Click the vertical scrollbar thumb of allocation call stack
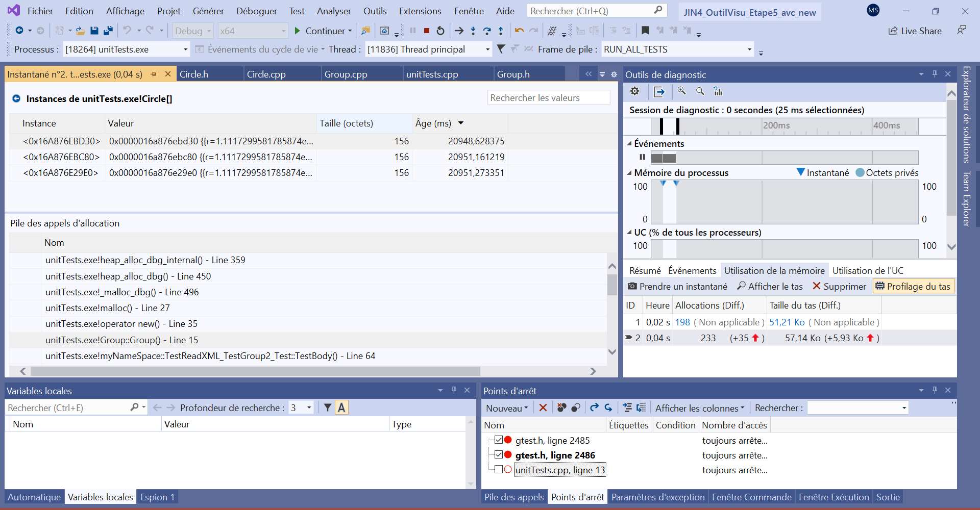 [x=612, y=284]
